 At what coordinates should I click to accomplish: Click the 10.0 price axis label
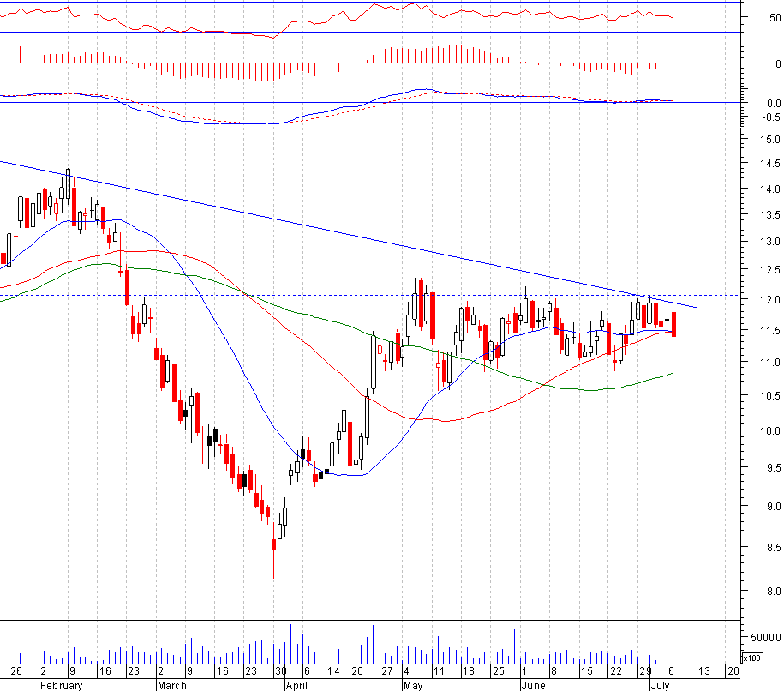click(x=770, y=431)
